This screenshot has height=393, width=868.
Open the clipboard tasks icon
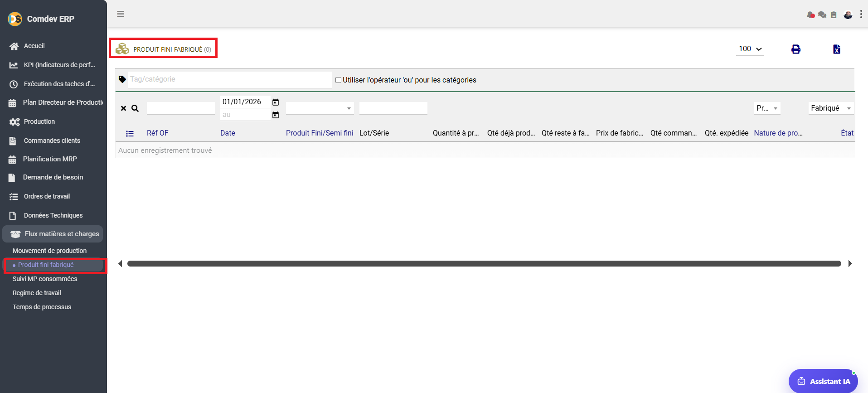[x=834, y=15]
